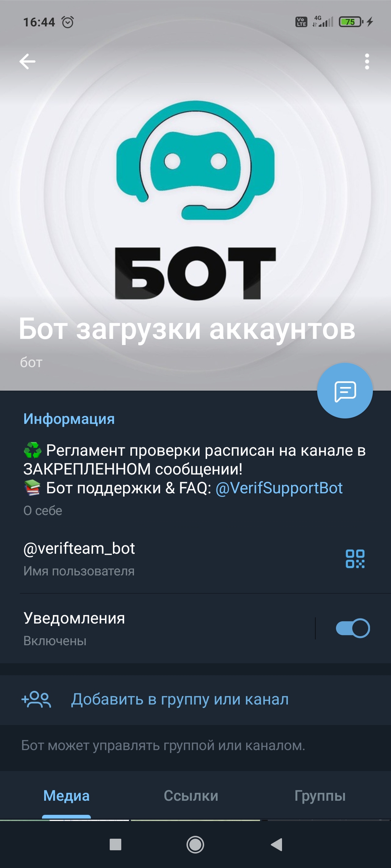
Task: Tap the Android back triangle button
Action: [277, 844]
